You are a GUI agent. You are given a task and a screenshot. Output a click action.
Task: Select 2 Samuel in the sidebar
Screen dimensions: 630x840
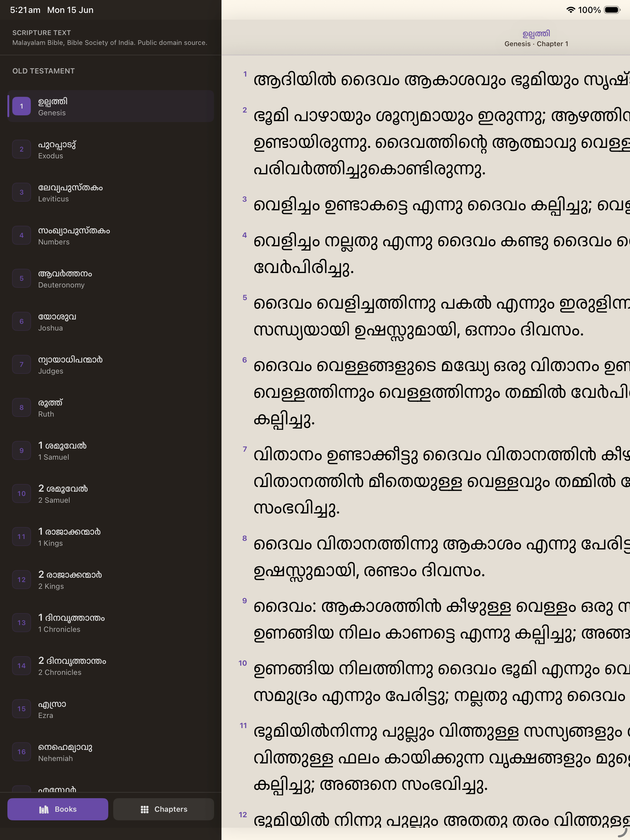point(110,494)
